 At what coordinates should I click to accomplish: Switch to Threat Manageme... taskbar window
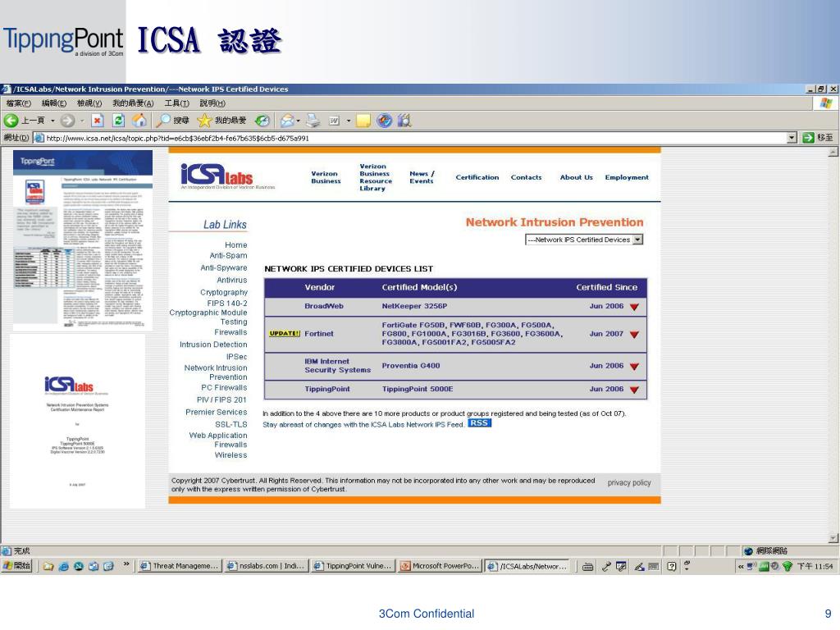pos(180,566)
